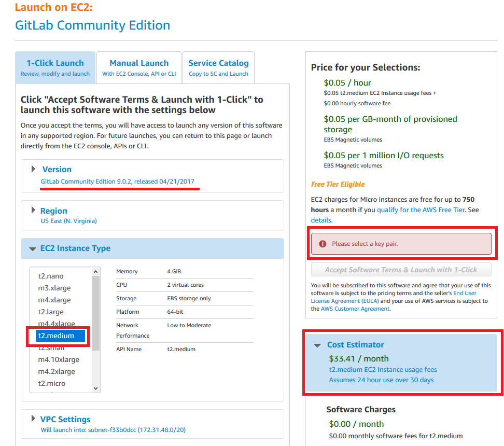Select the 1-Click Launch tab
This screenshot has width=504, height=446.
tap(55, 67)
